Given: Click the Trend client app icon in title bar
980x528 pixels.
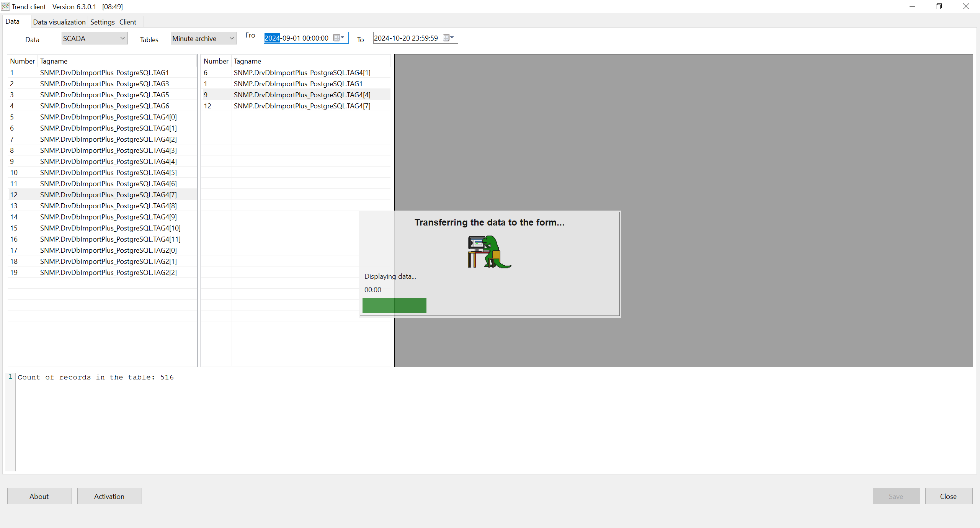Looking at the screenshot, I should click(5, 7).
